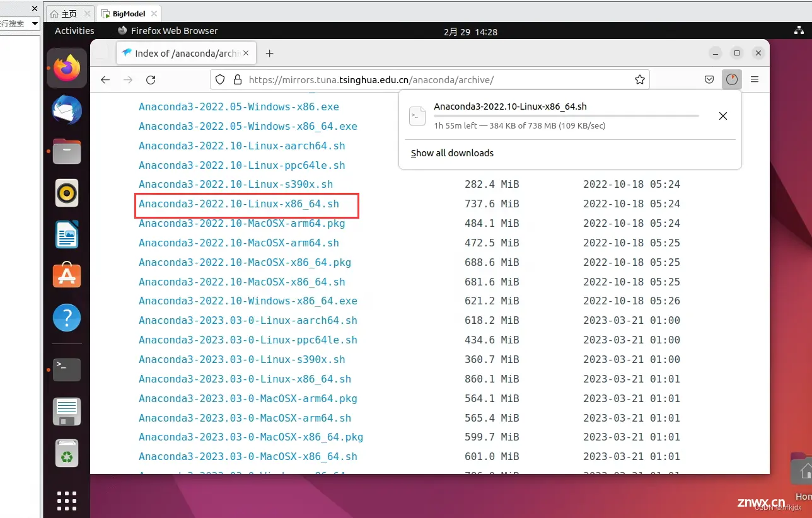Show Applications grid button
The height and width of the screenshot is (518, 812).
point(67,500)
